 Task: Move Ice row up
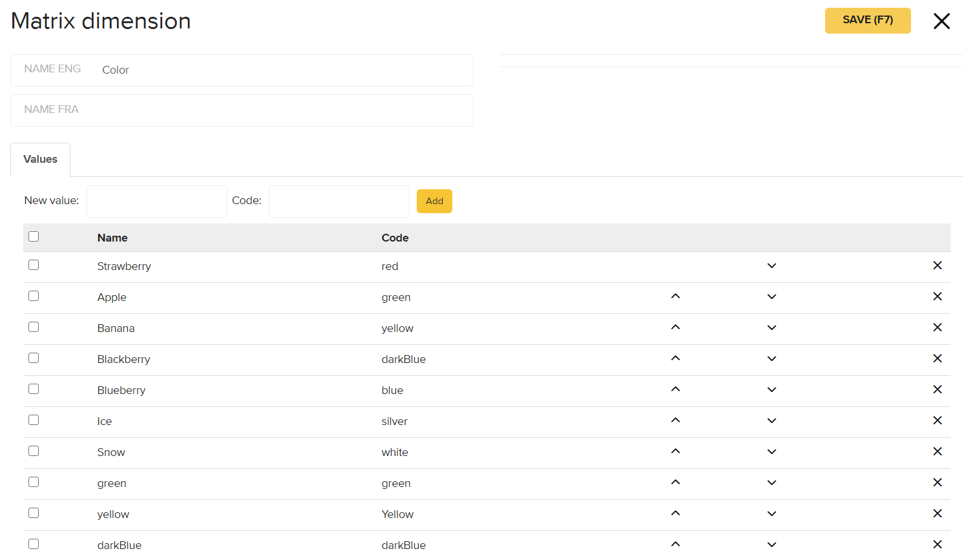675,420
